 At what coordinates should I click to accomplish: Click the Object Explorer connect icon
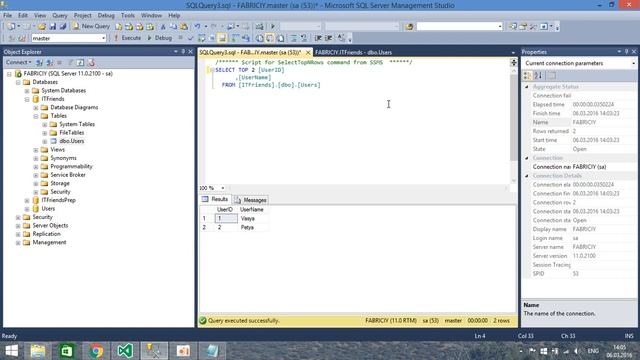pyautogui.click(x=40, y=62)
